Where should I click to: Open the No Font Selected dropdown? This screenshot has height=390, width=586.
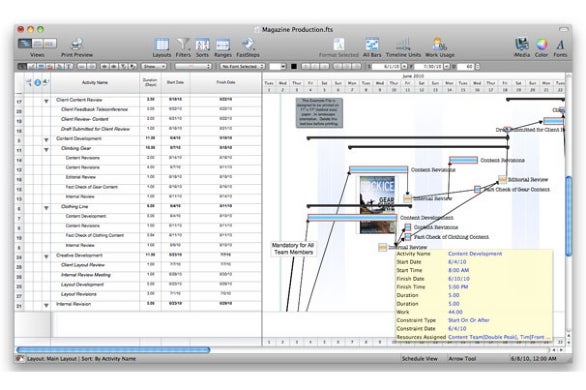242,66
